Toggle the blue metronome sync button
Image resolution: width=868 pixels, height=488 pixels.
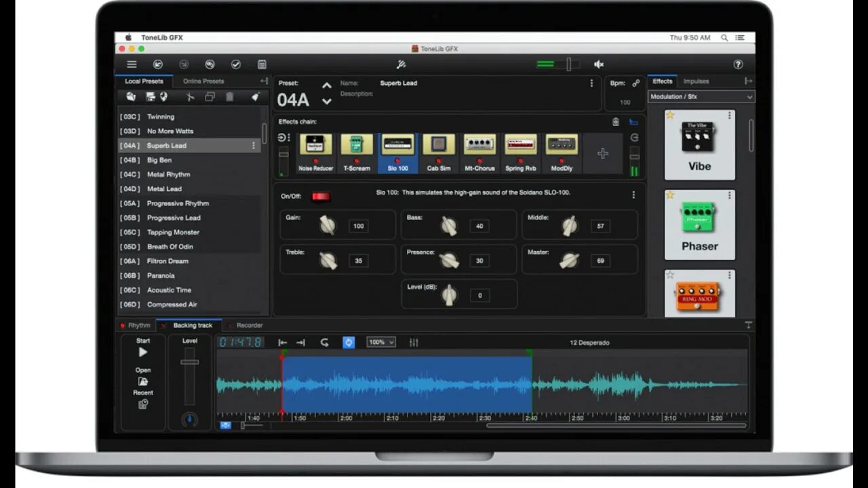[349, 342]
